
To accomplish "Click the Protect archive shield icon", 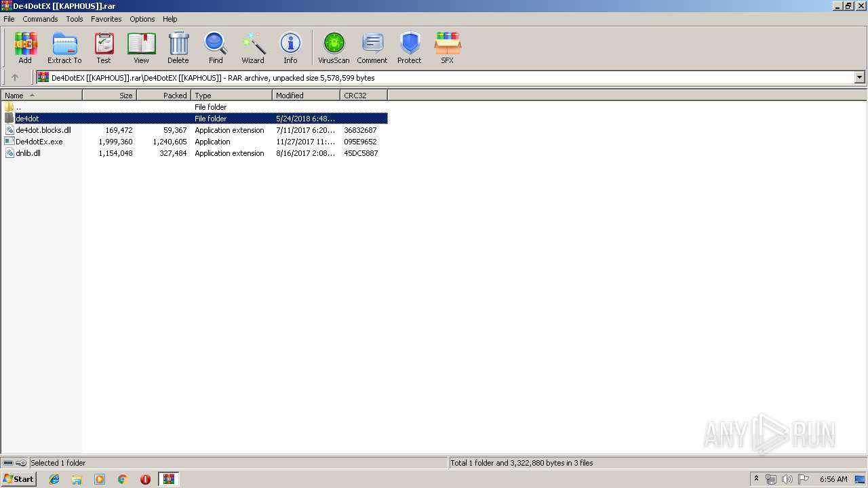I will 410,47.
